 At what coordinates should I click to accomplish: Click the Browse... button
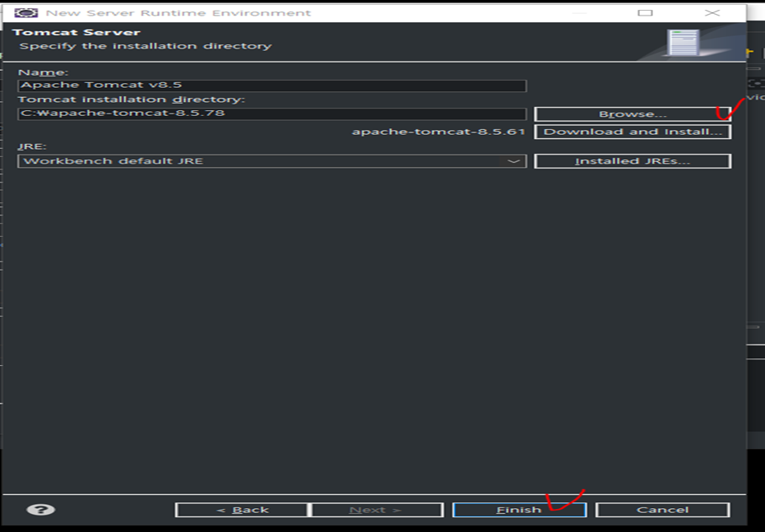[633, 114]
